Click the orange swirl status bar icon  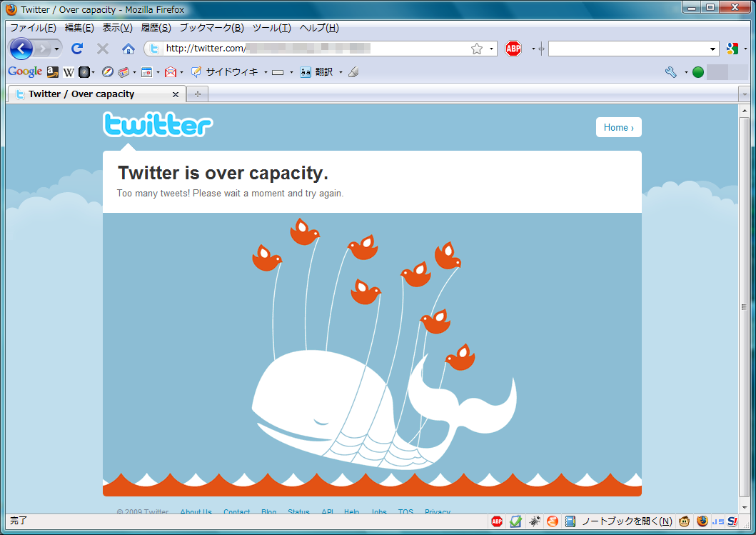pyautogui.click(x=553, y=521)
